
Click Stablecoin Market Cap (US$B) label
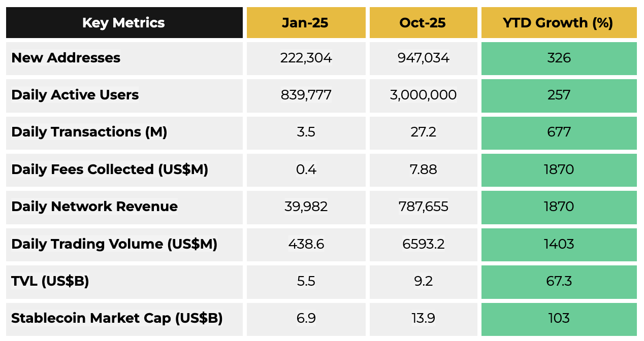(117, 318)
